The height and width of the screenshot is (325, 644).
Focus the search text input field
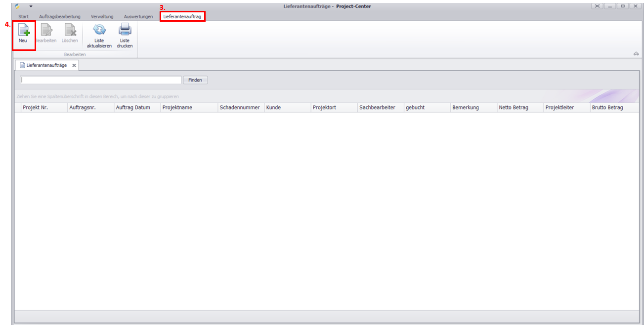pyautogui.click(x=101, y=80)
